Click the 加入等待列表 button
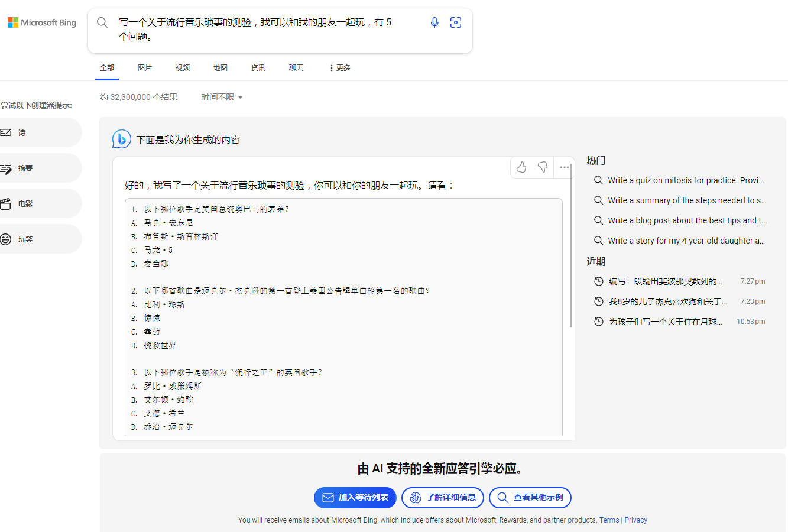 click(355, 498)
